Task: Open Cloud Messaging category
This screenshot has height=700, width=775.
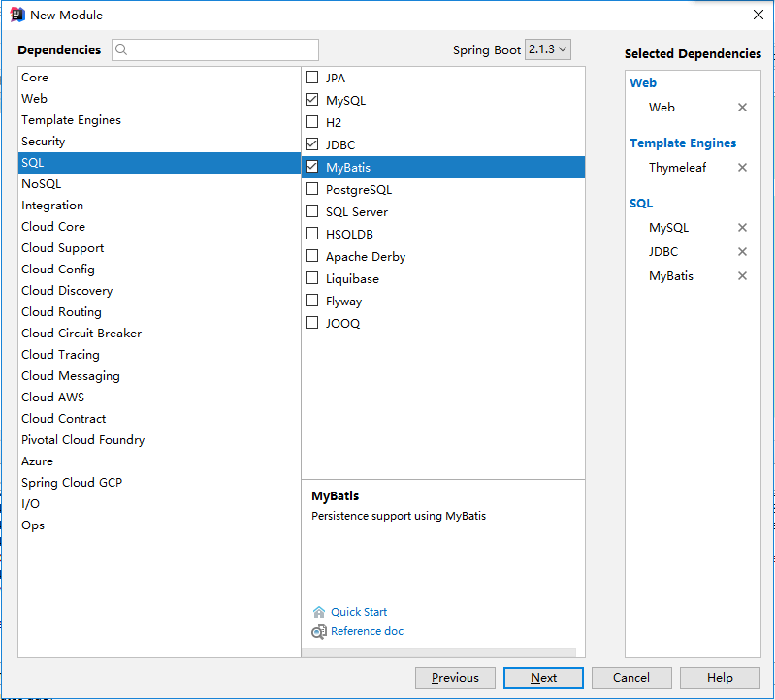Action: (x=159, y=376)
